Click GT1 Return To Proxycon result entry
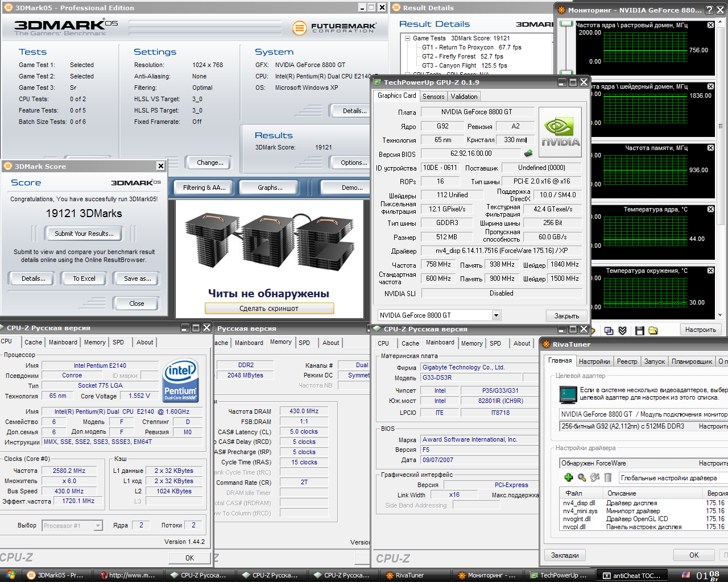Image resolution: width=728 pixels, height=582 pixels. point(471,48)
